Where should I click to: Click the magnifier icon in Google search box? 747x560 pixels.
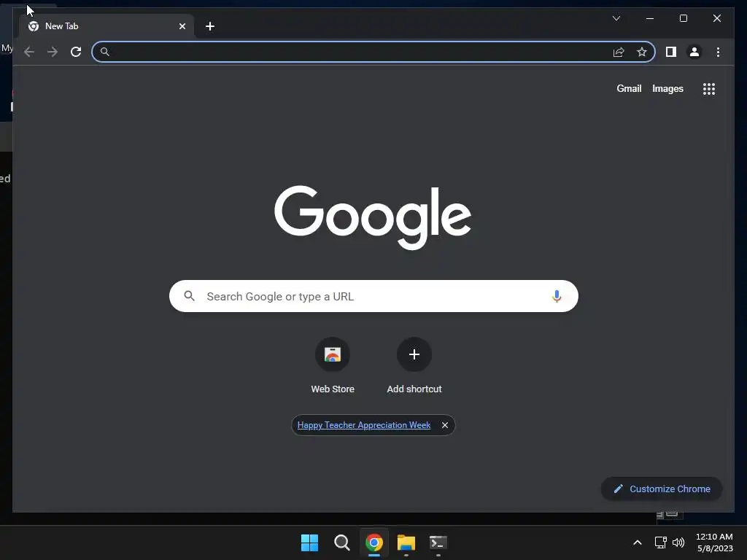click(x=189, y=296)
